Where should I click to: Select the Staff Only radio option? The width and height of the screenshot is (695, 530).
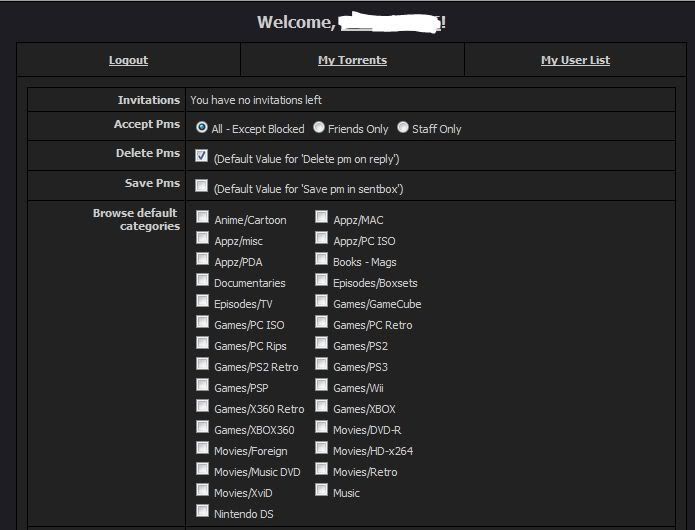403,128
